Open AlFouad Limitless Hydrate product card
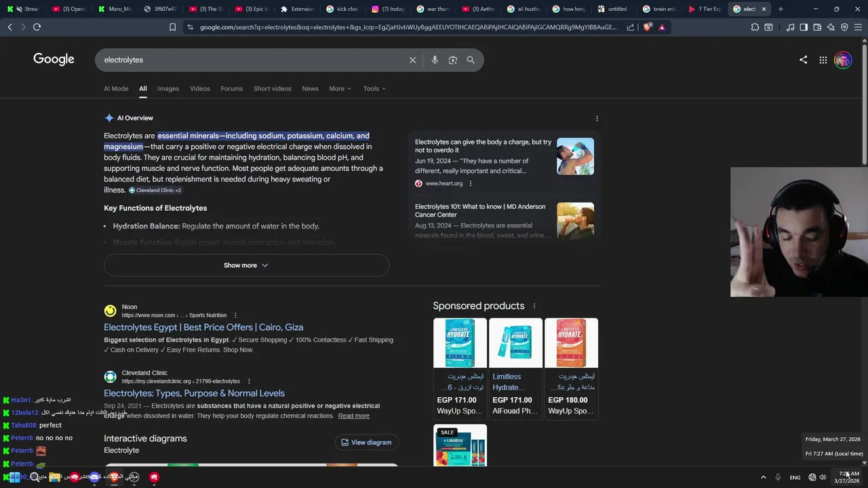The image size is (868, 488). [x=515, y=368]
